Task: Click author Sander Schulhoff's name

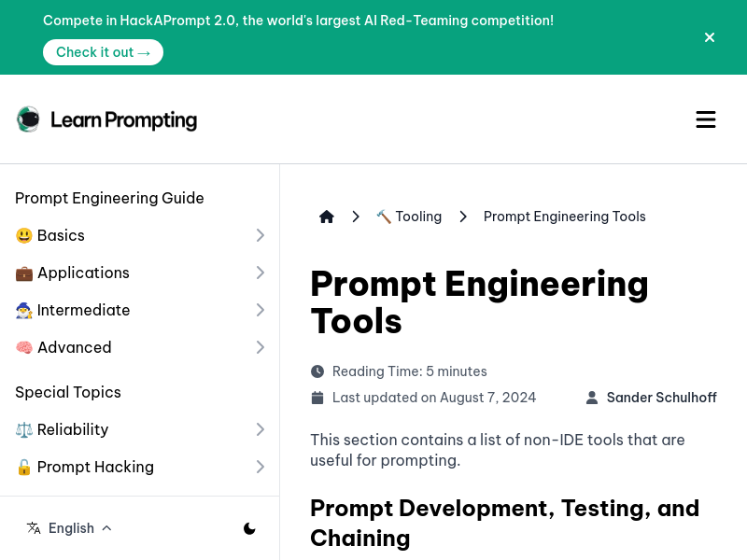Action: point(661,398)
